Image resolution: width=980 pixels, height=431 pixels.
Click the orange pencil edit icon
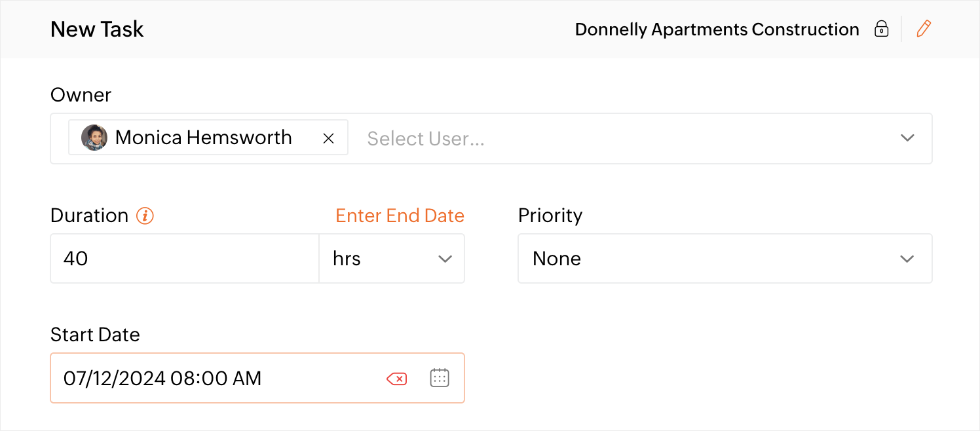pyautogui.click(x=924, y=29)
